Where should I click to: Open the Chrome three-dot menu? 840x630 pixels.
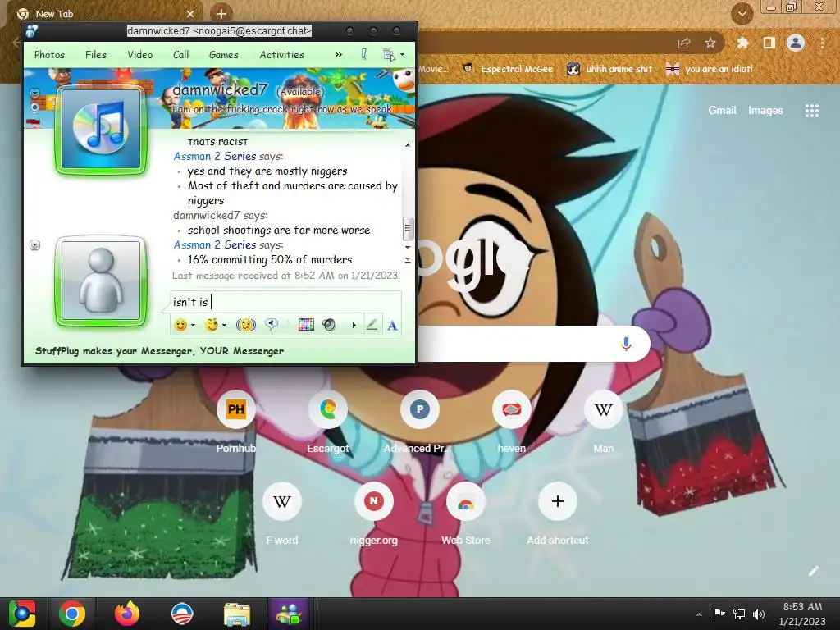coord(822,43)
